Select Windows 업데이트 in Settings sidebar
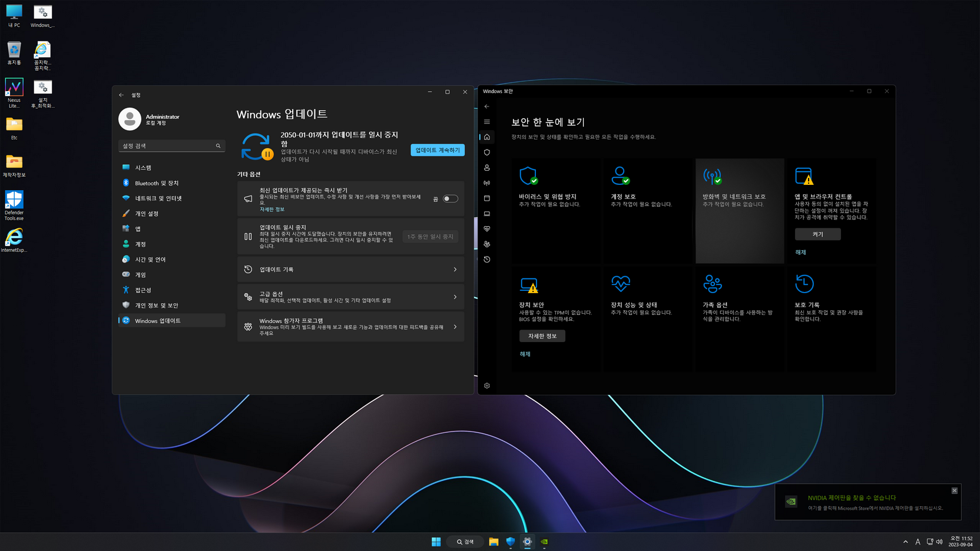 [172, 321]
